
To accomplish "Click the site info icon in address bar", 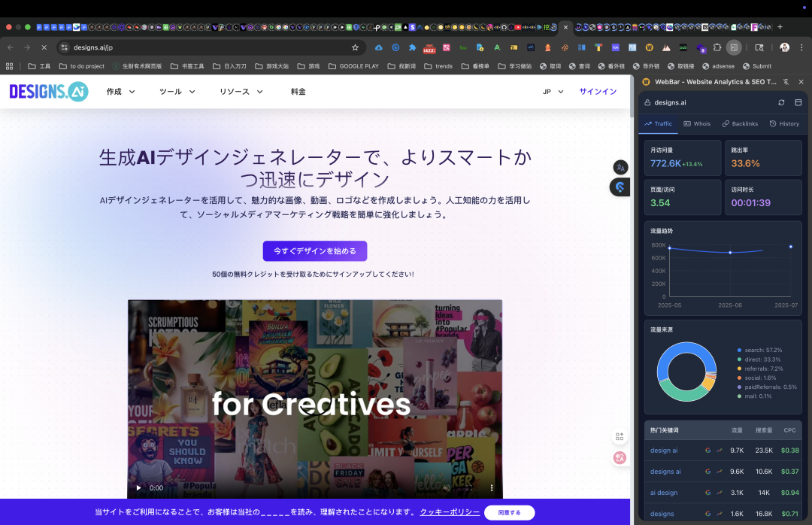I will point(64,47).
